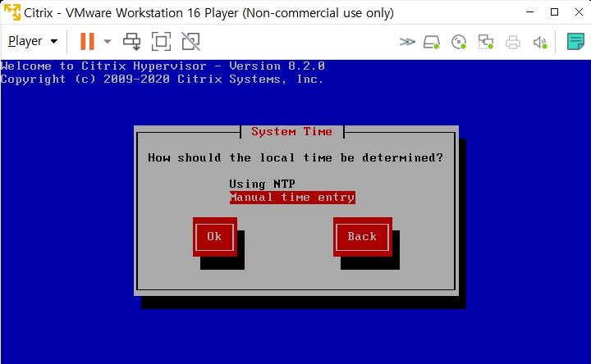Select the Manual time entry option
The height and width of the screenshot is (364, 591).
pyautogui.click(x=292, y=198)
